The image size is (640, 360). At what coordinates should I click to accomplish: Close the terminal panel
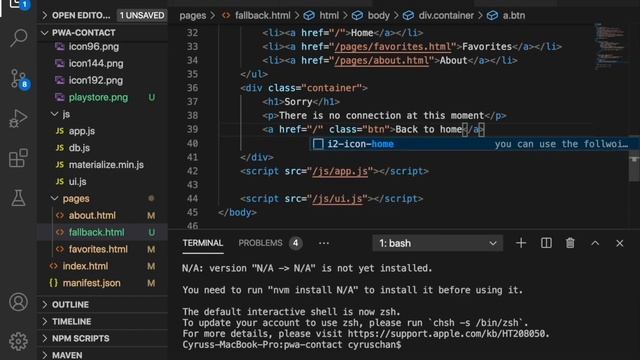click(620, 243)
